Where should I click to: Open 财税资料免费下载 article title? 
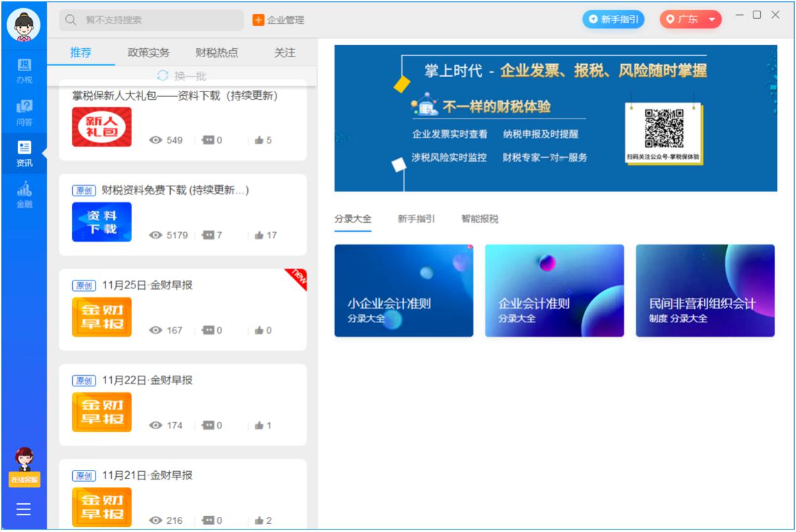(x=175, y=190)
